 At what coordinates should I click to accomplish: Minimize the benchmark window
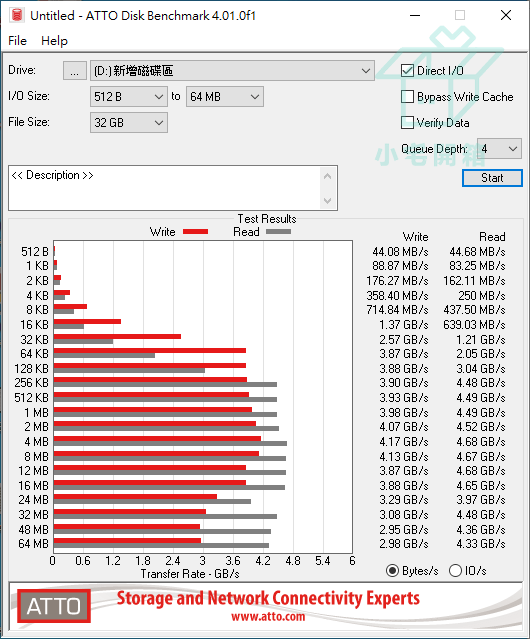[415, 15]
